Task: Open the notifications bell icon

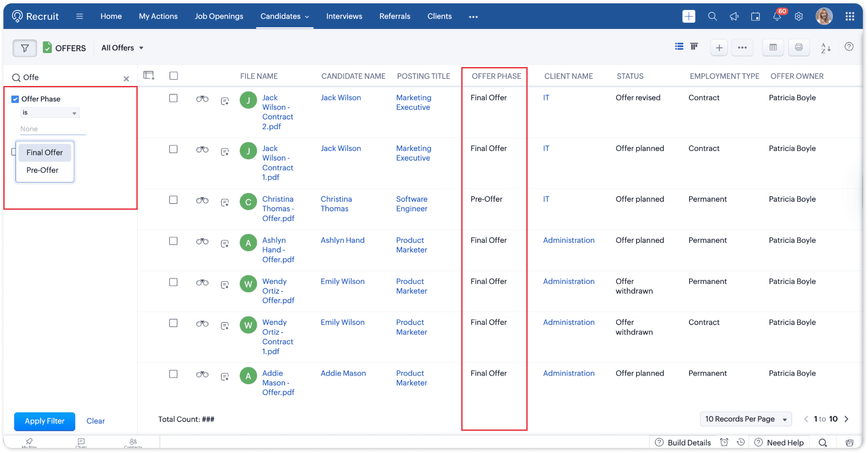Action: [x=777, y=16]
